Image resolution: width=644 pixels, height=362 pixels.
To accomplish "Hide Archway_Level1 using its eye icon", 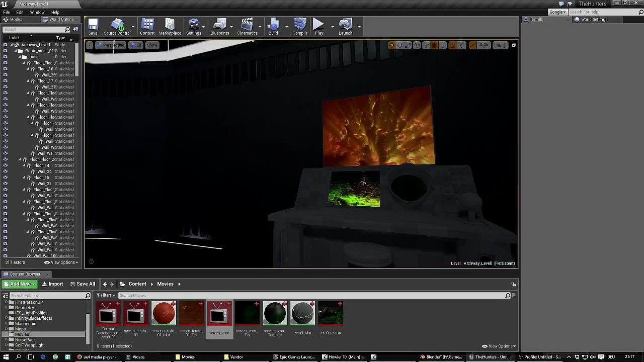I will (6, 45).
